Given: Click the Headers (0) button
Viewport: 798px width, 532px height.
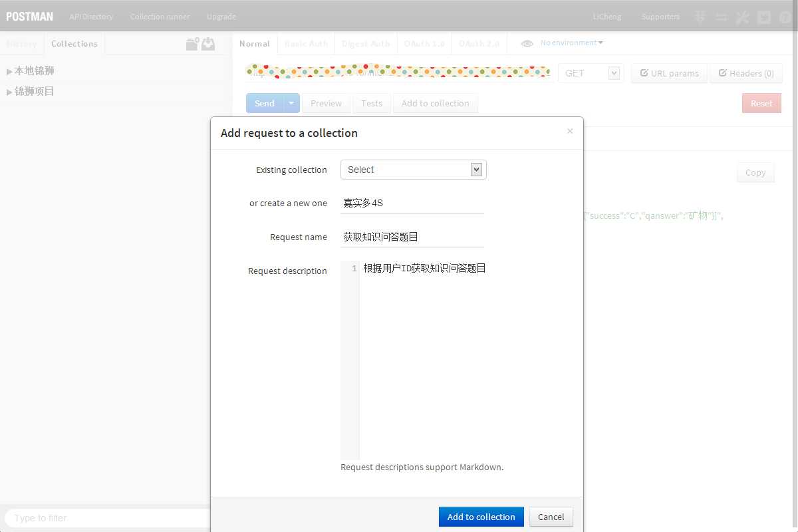Looking at the screenshot, I should [746, 73].
